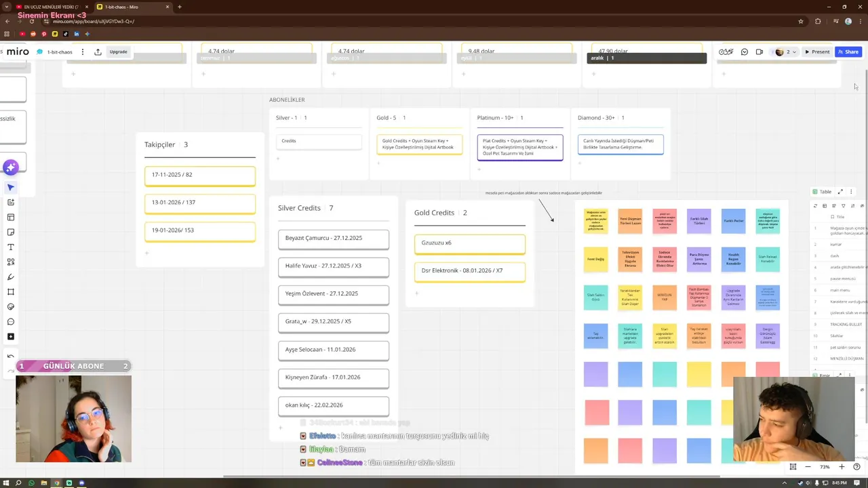
Task: Zoom in with plus button
Action: coord(842,467)
